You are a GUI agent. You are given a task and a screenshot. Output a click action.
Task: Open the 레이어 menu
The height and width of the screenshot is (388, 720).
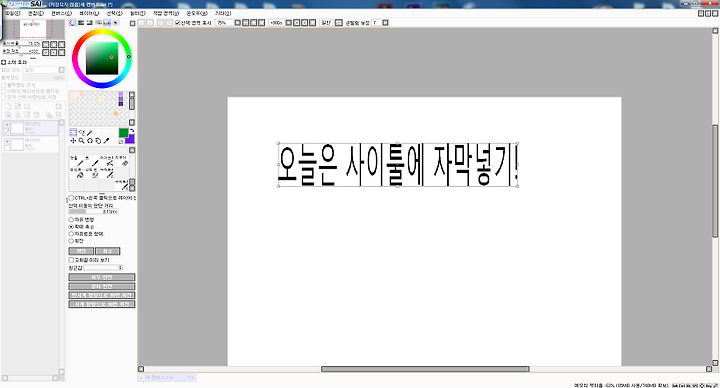click(x=89, y=13)
